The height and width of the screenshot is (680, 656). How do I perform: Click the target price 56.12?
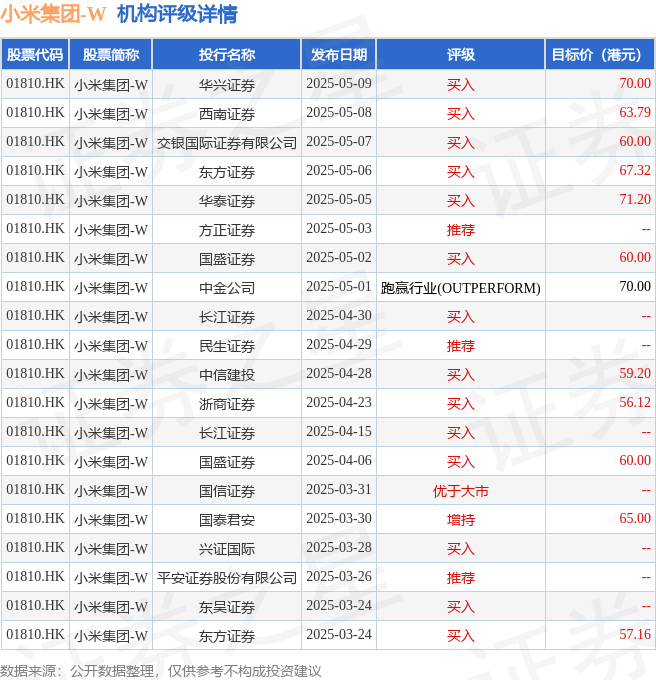point(635,402)
